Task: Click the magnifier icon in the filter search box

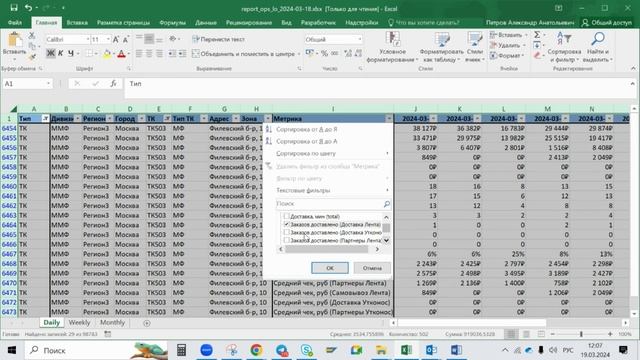Action: pyautogui.click(x=386, y=204)
